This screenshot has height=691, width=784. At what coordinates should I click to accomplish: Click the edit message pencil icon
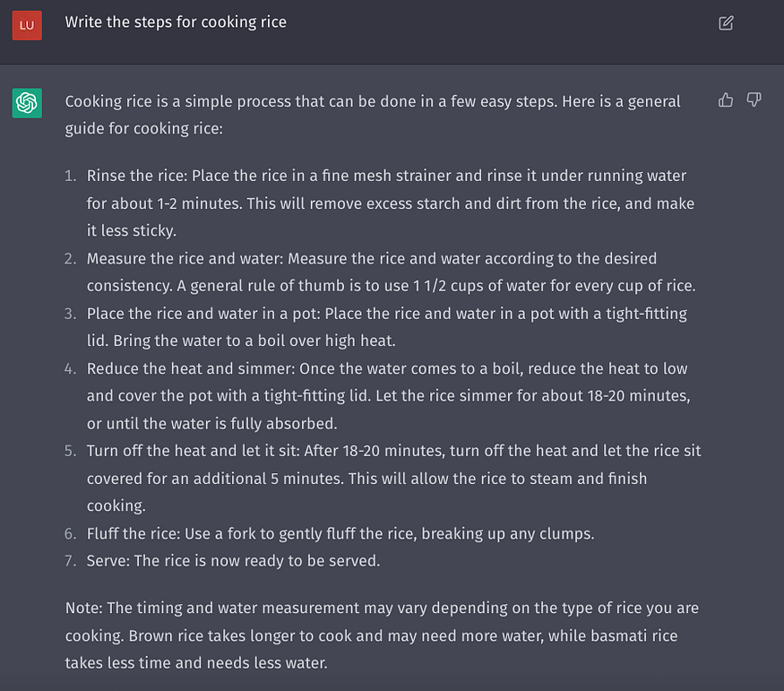tap(726, 23)
